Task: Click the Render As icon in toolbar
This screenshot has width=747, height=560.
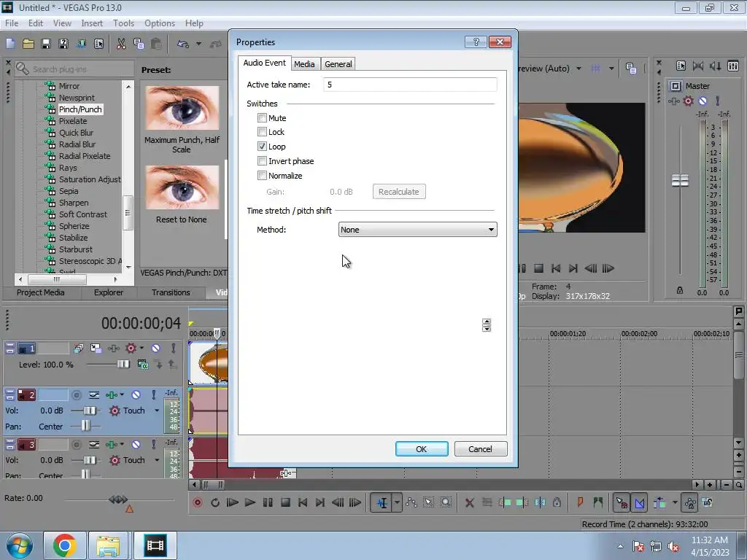Action: pyautogui.click(x=81, y=44)
